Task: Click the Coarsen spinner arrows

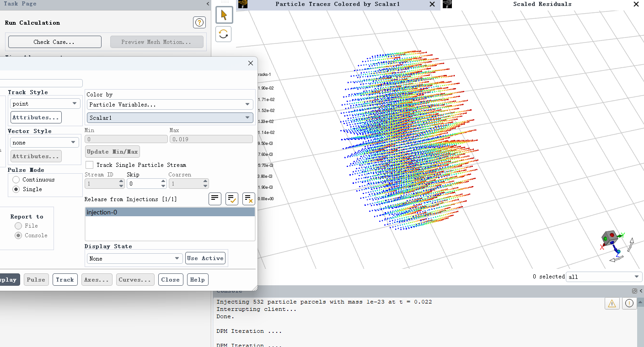Action: click(x=205, y=183)
